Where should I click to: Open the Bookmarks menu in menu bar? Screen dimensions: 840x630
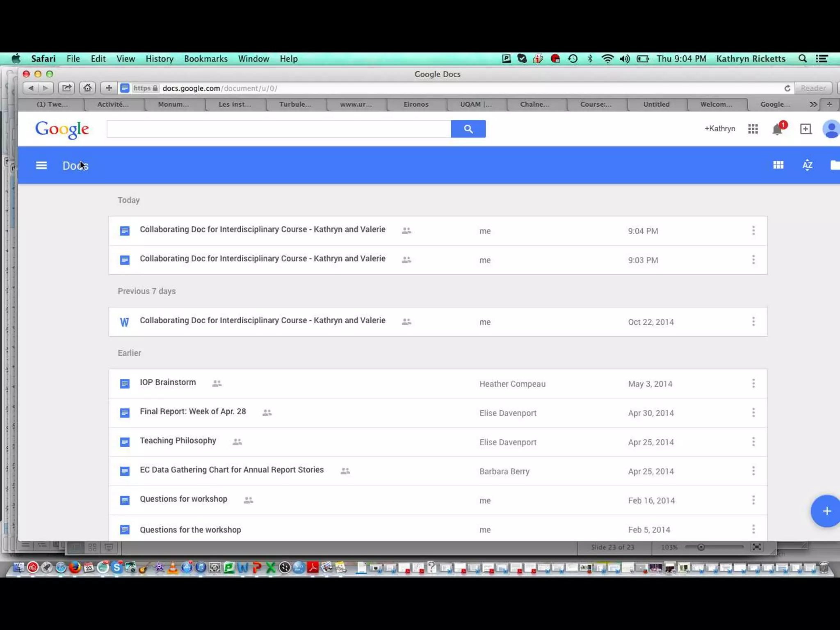click(205, 59)
